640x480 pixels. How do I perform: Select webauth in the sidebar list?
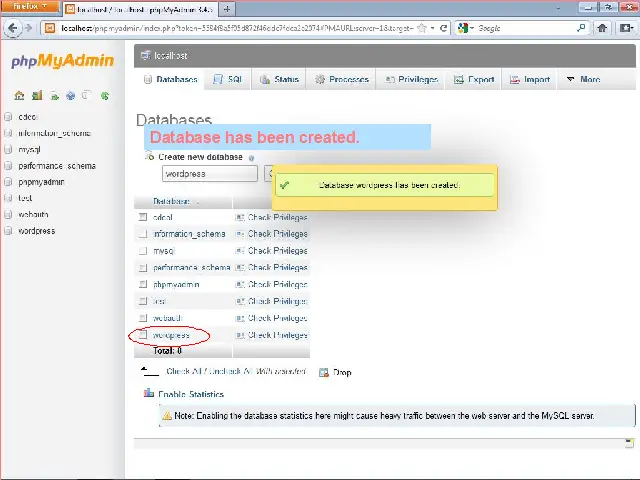tap(33, 215)
